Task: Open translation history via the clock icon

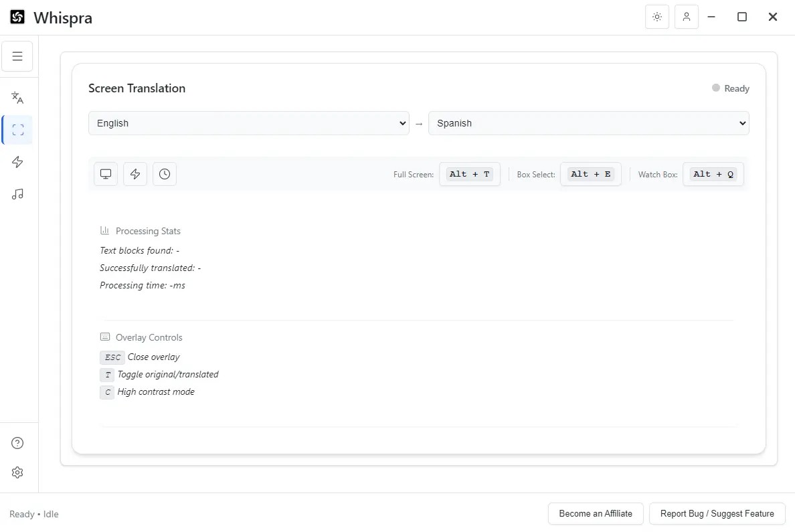Action: point(164,173)
